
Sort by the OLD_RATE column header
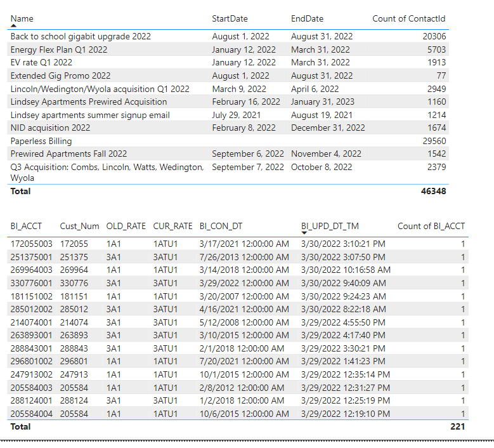tap(126, 227)
